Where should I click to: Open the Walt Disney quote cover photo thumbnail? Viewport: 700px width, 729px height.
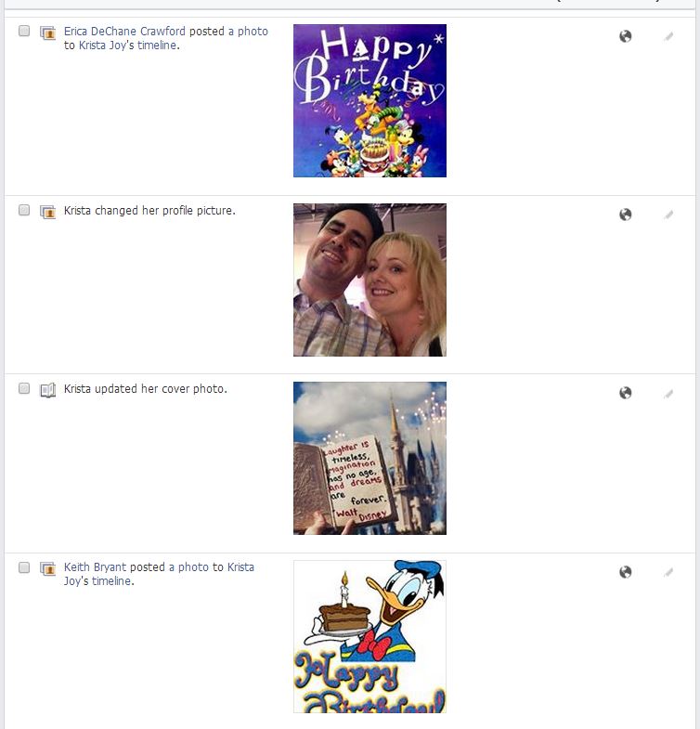pos(369,458)
